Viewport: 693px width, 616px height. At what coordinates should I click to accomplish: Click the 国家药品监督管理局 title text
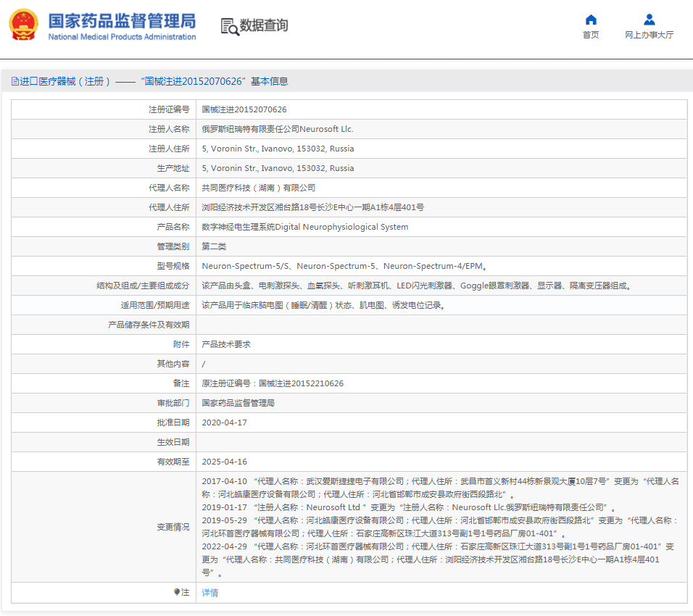(x=122, y=20)
